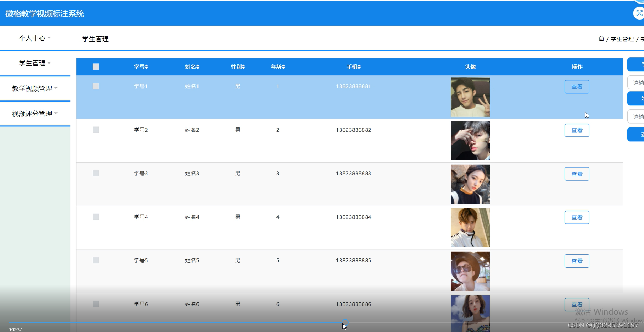Toggle the select-all header checkbox
Viewport: 644px width, 332px height.
coord(96,66)
